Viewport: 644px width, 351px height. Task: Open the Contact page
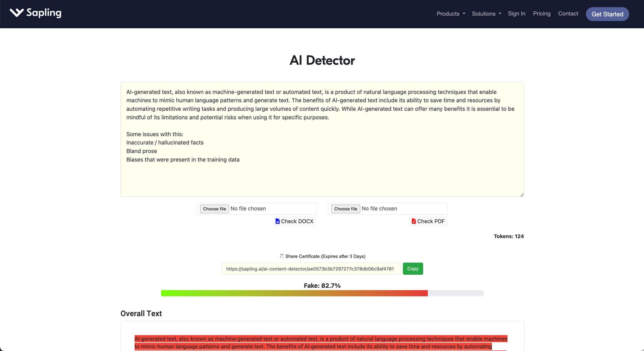point(568,14)
